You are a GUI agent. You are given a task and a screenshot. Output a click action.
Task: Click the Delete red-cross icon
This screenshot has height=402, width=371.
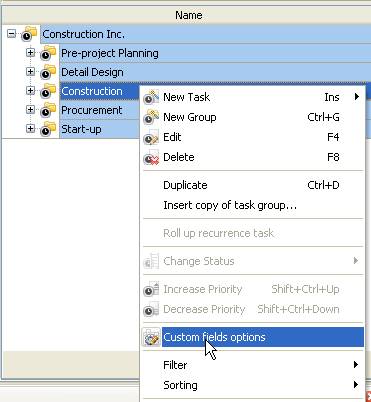(x=151, y=157)
